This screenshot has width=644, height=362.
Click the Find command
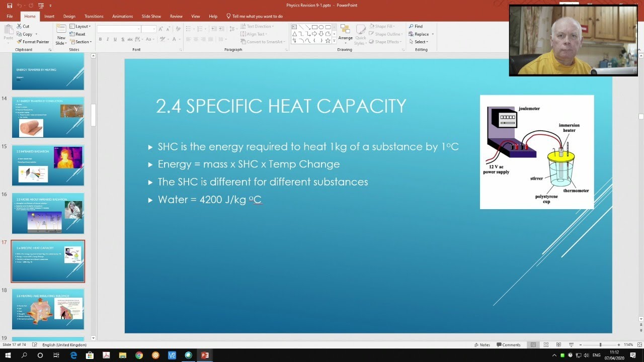click(x=416, y=26)
